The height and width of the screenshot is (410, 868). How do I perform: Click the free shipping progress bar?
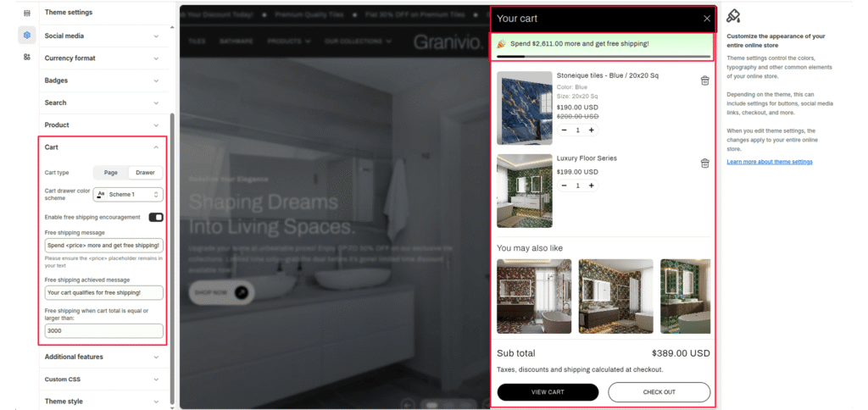coord(603,57)
